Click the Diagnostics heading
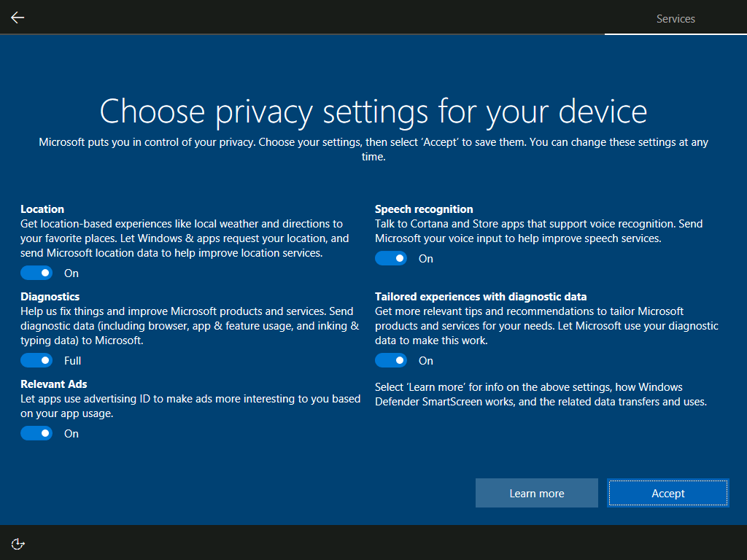 pyautogui.click(x=50, y=296)
